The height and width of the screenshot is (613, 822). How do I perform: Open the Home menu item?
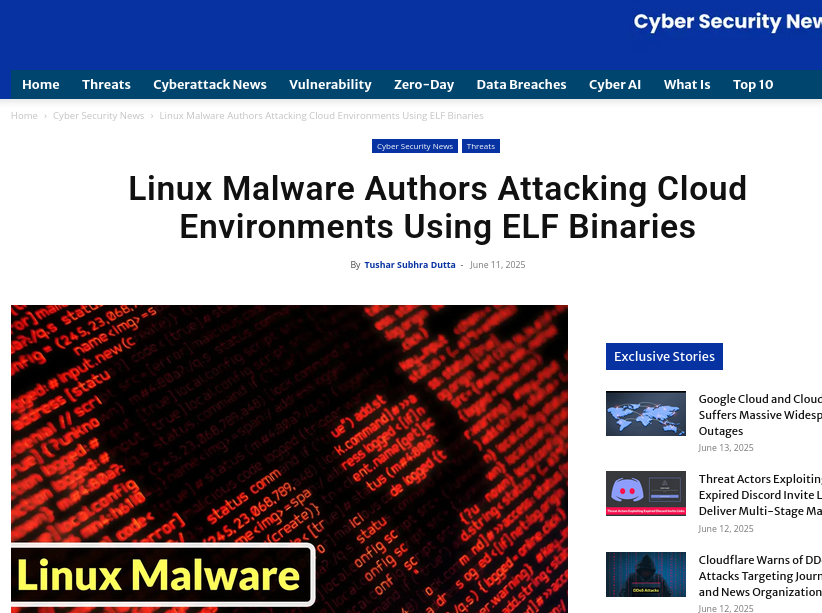pyautogui.click(x=40, y=84)
